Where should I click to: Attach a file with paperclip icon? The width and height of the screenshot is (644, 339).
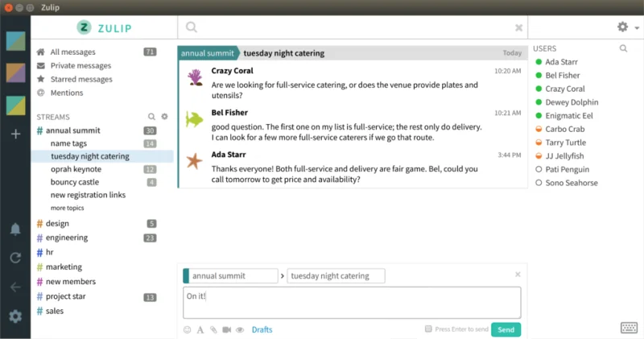coord(213,329)
